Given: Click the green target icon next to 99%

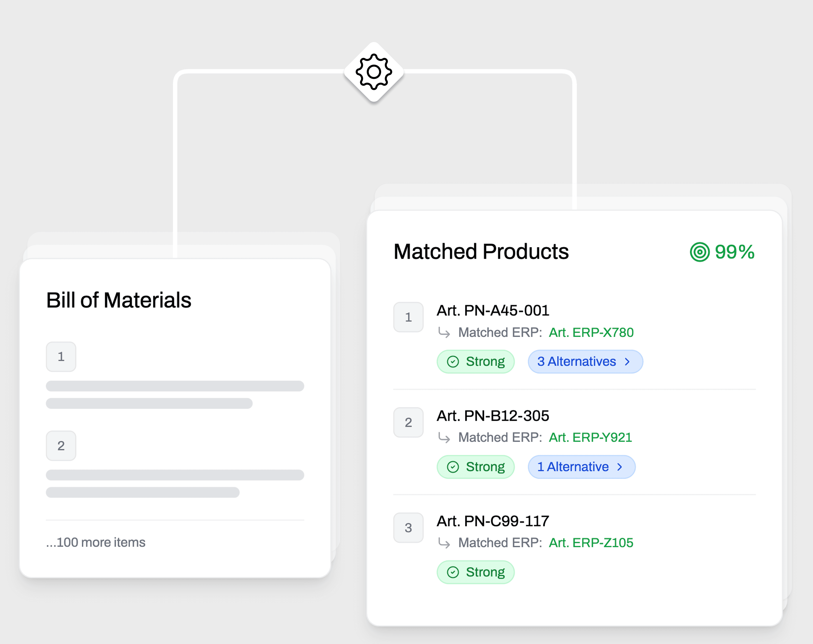Looking at the screenshot, I should [701, 252].
